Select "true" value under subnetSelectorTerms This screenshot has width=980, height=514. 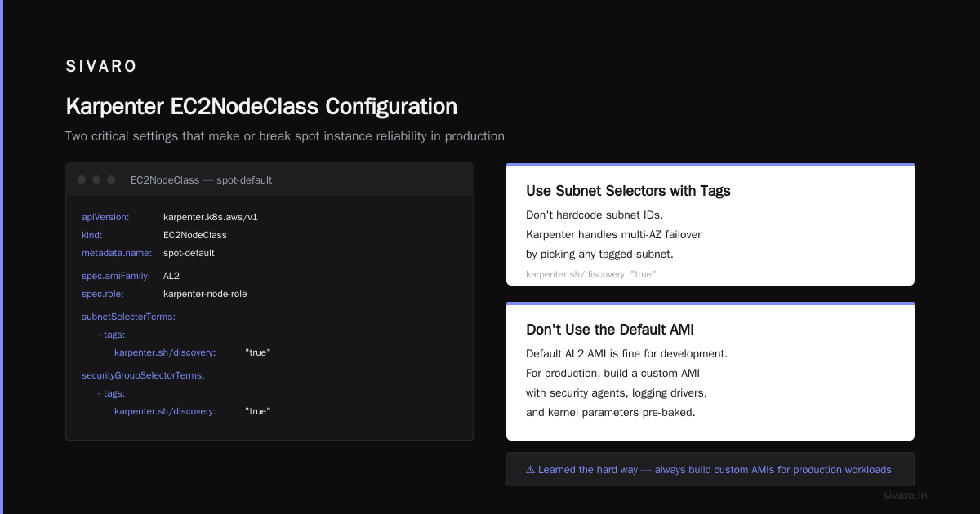pyautogui.click(x=257, y=352)
